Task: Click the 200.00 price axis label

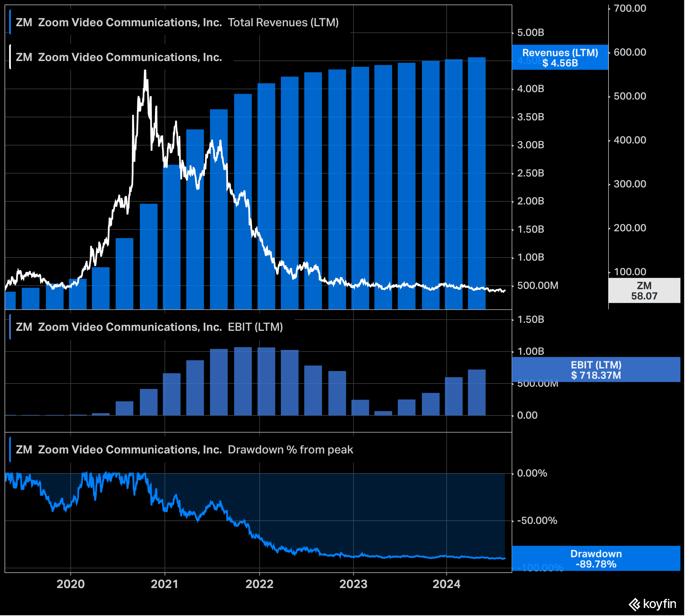Action: 630,228
